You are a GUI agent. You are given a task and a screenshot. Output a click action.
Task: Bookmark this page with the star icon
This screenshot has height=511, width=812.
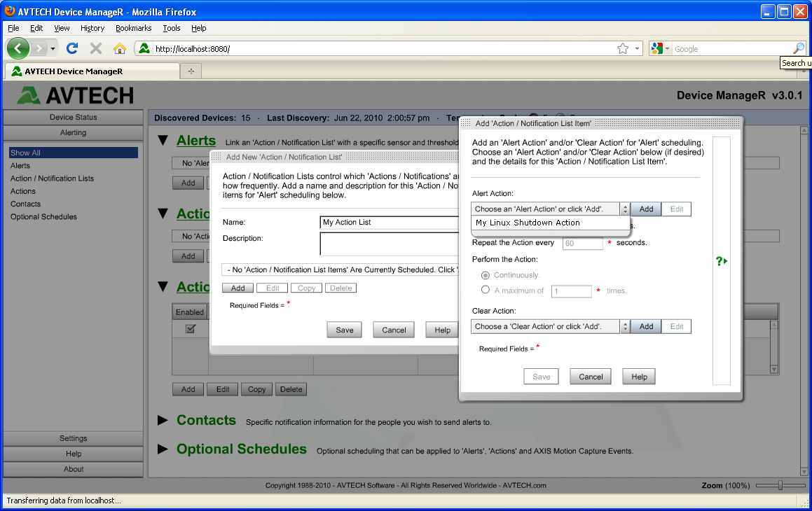(622, 48)
